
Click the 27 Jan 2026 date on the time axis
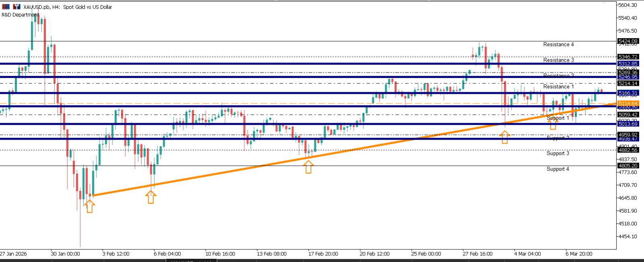click(13, 254)
